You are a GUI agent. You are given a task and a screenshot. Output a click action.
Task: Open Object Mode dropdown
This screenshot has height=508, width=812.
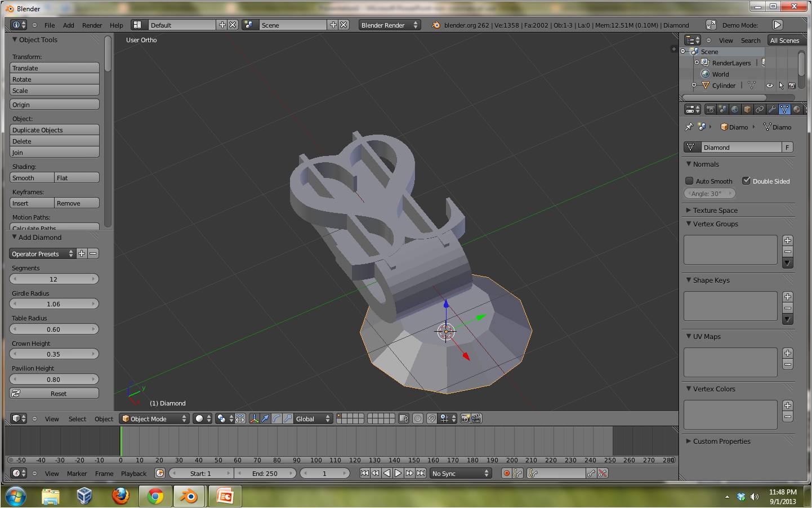click(154, 418)
